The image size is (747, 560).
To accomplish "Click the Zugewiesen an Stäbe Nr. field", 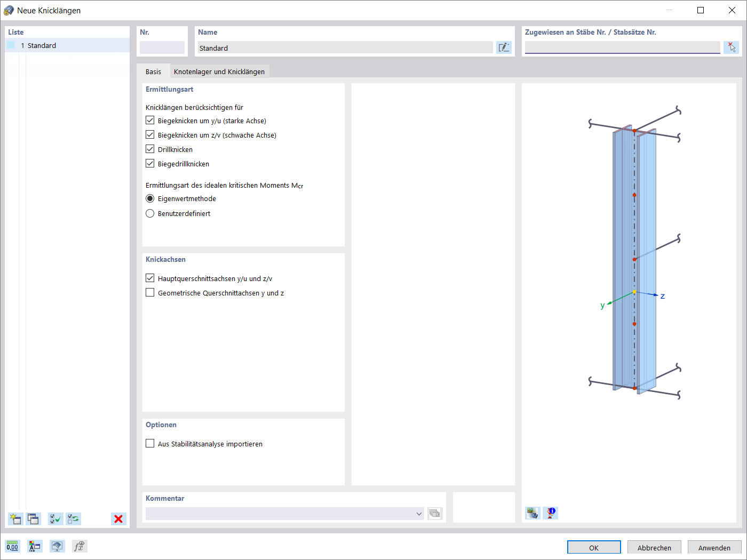I will click(x=623, y=47).
